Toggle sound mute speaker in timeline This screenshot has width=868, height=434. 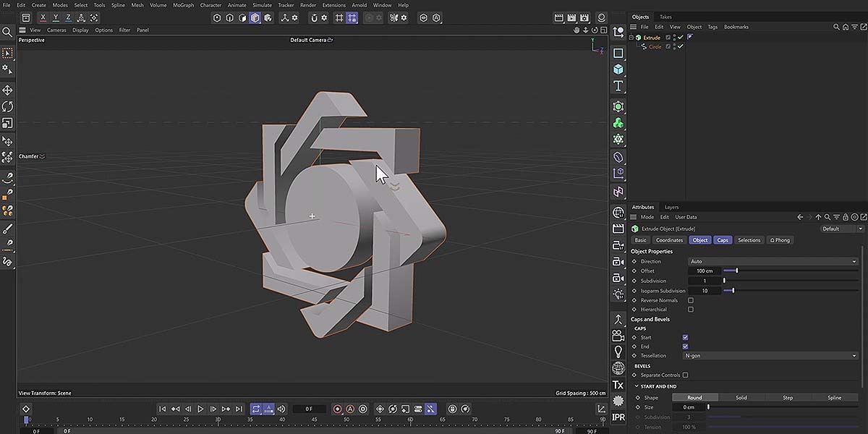(281, 409)
